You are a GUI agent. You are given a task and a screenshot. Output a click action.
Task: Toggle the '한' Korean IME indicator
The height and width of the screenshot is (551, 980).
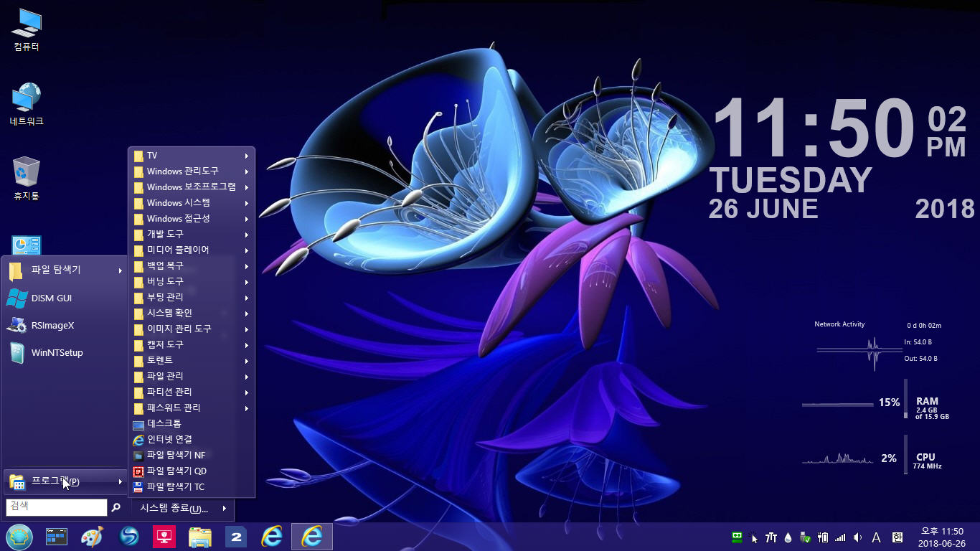tap(897, 537)
